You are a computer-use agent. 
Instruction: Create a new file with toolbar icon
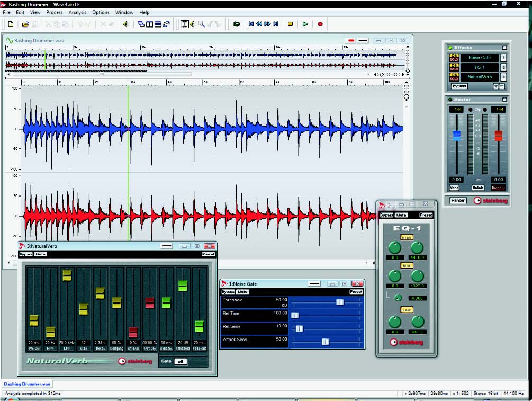[11, 24]
